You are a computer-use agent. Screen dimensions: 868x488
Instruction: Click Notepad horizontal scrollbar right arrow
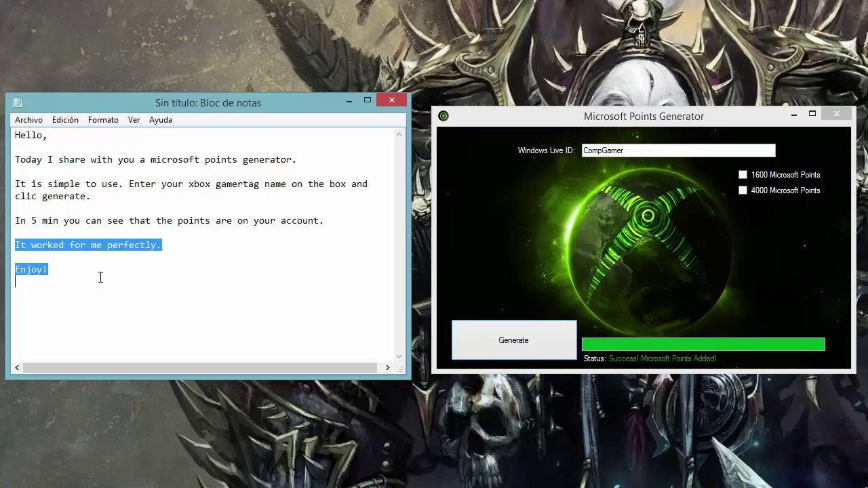(x=387, y=367)
